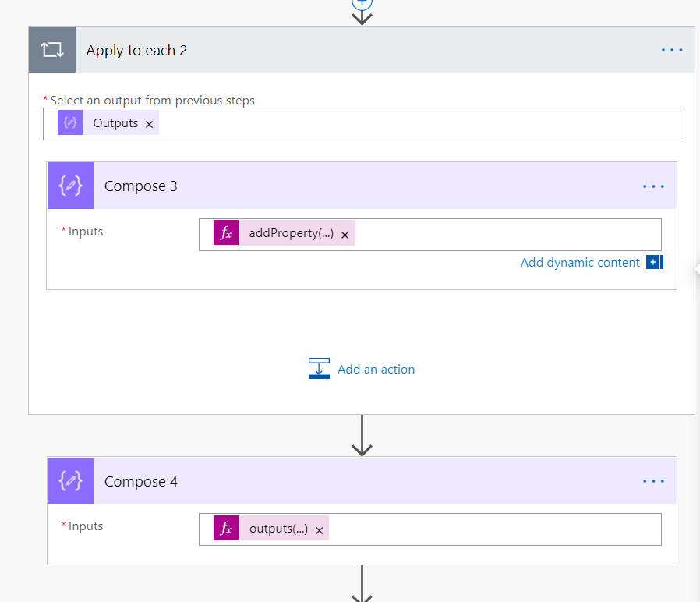Remove the Outputs token

[149, 124]
